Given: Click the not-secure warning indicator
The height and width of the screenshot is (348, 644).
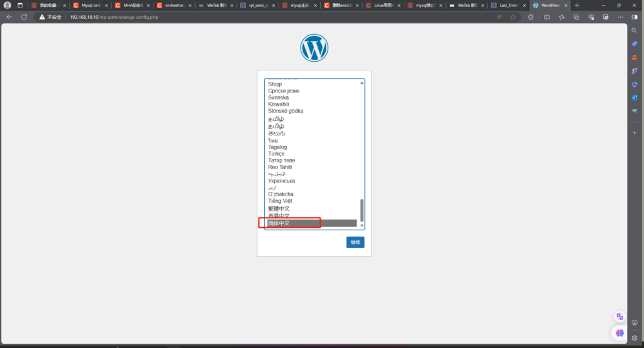Looking at the screenshot, I should pyautogui.click(x=50, y=17).
